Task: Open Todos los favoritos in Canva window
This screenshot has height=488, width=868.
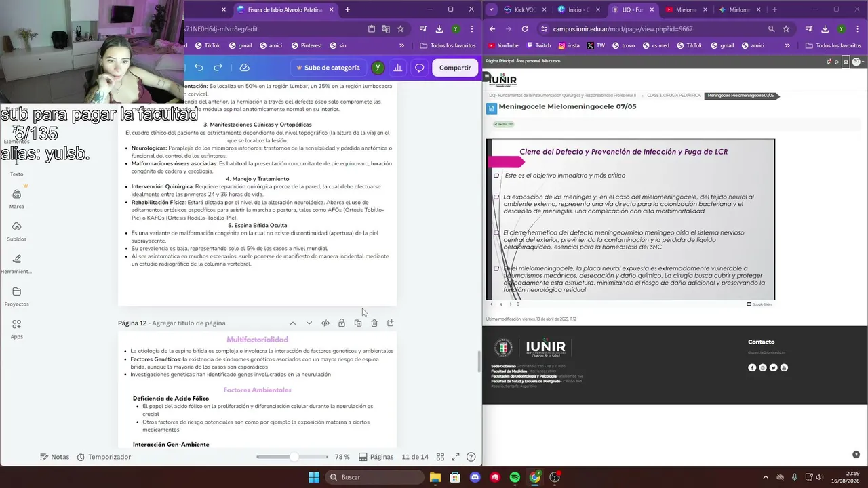Action: tap(448, 45)
